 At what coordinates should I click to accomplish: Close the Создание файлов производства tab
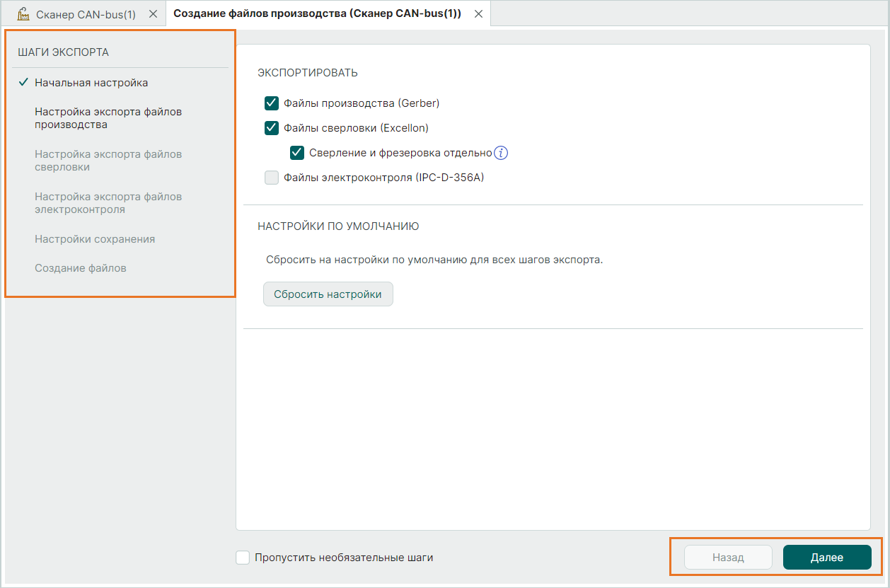point(479,14)
